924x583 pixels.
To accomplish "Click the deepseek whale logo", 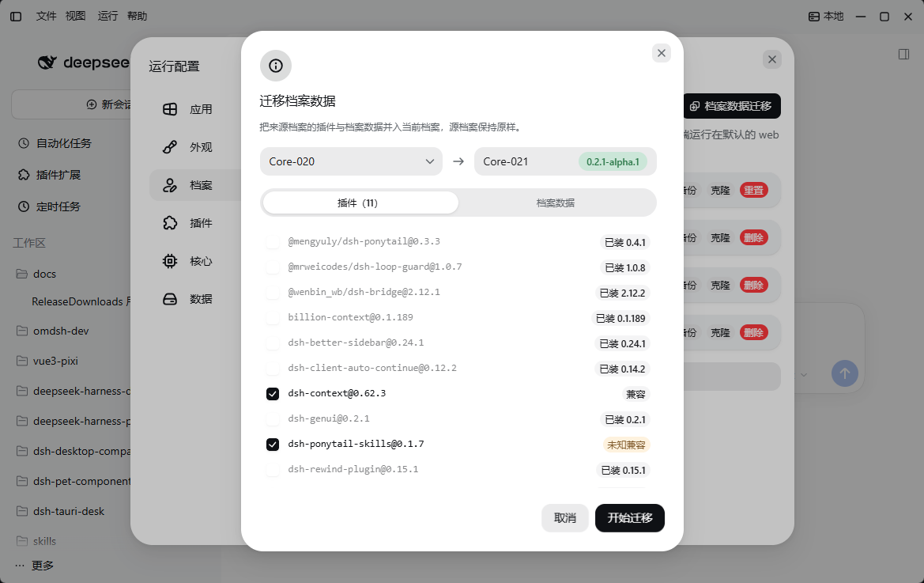I will [x=47, y=62].
